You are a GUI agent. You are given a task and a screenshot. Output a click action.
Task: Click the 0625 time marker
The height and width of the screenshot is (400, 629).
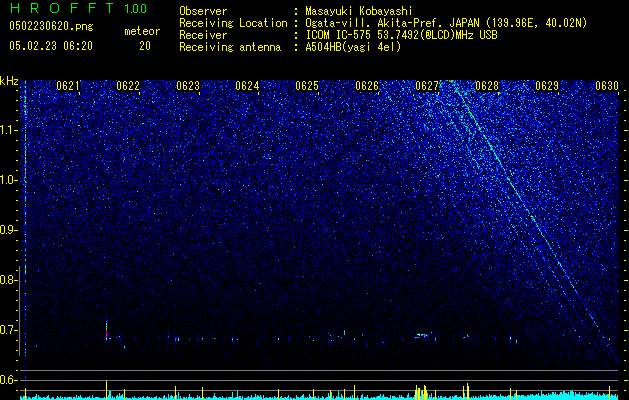(307, 86)
